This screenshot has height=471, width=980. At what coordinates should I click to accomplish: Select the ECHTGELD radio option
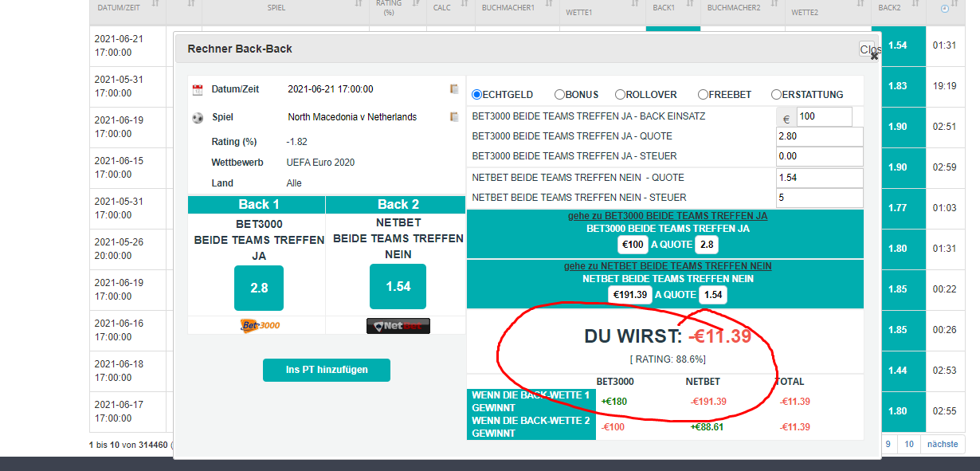(477, 94)
